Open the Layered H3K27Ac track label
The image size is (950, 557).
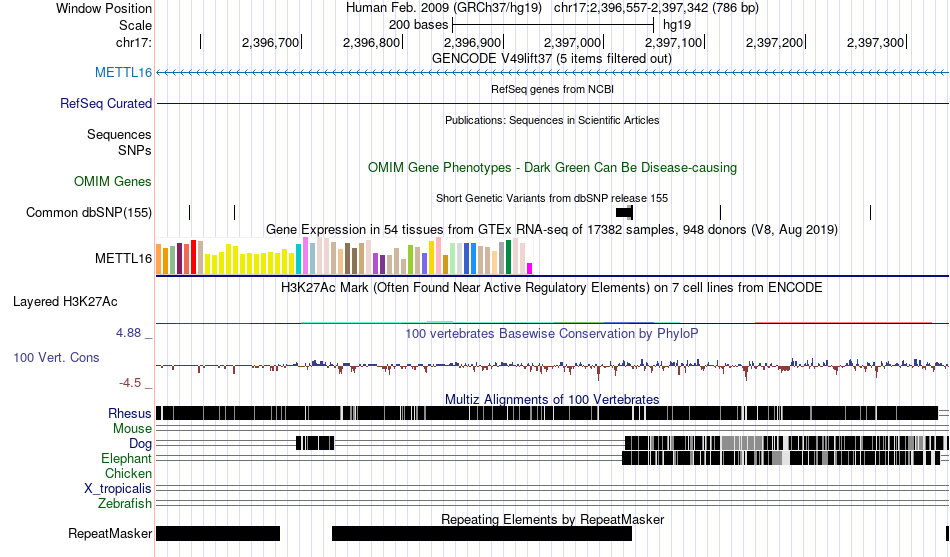[65, 302]
